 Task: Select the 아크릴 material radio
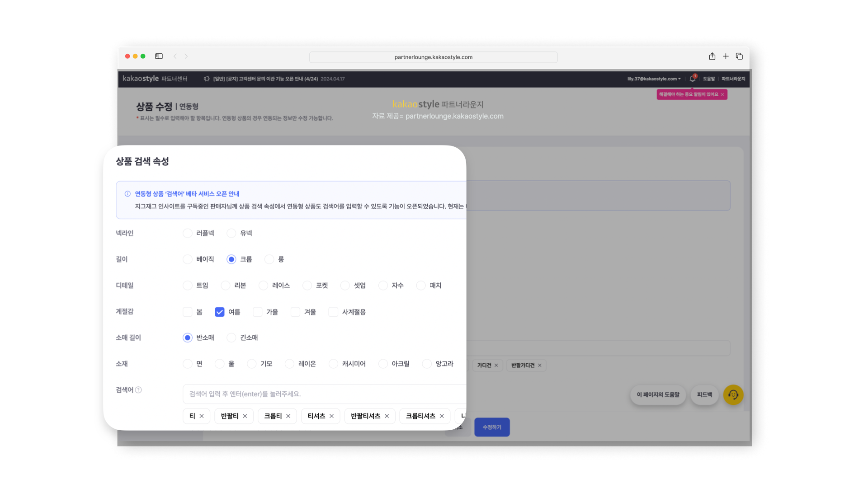[x=383, y=364]
